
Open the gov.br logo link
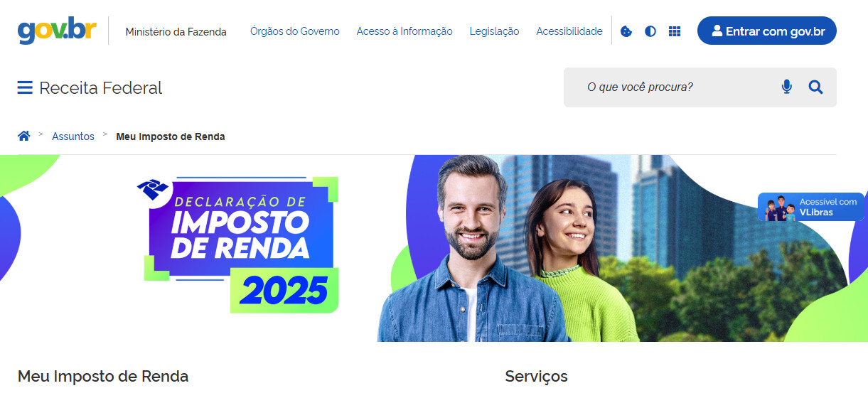coord(57,31)
